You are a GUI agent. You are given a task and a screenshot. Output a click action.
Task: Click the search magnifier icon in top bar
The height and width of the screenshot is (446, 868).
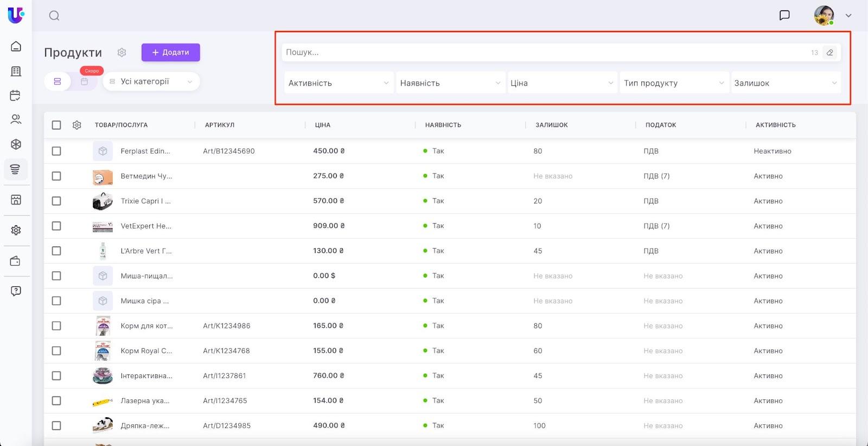pyautogui.click(x=54, y=16)
